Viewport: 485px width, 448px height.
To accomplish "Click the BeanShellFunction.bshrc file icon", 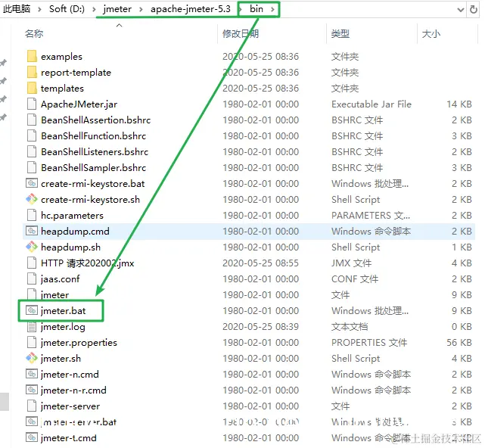I will (32, 135).
